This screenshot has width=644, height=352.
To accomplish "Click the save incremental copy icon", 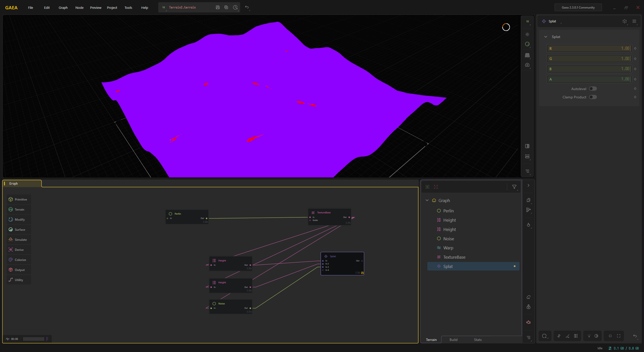I will click(226, 8).
